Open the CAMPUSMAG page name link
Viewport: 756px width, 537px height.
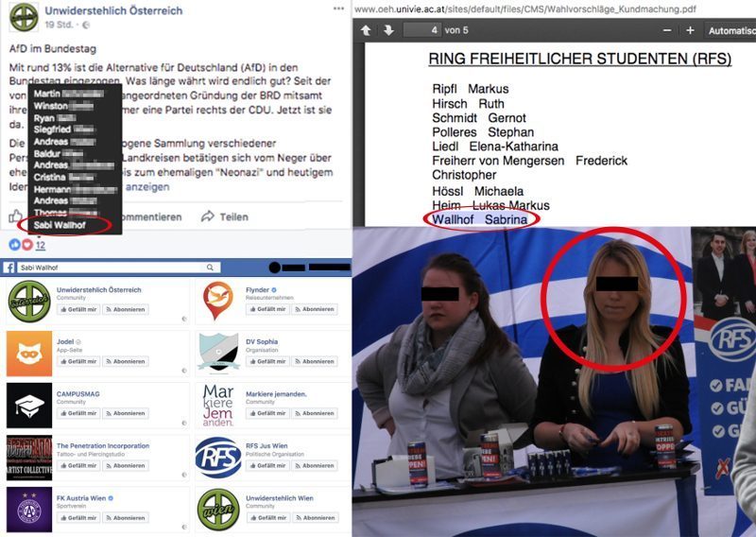pyautogui.click(x=78, y=393)
